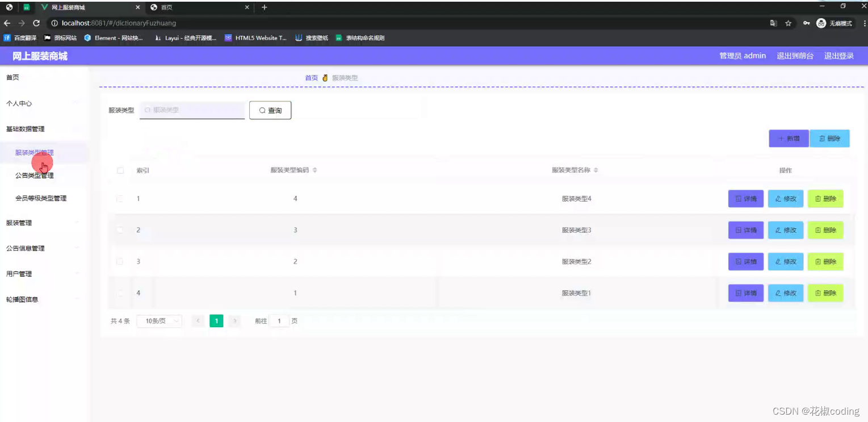The width and height of the screenshot is (868, 422).
Task: Click the 前往 page number input
Action: [279, 321]
